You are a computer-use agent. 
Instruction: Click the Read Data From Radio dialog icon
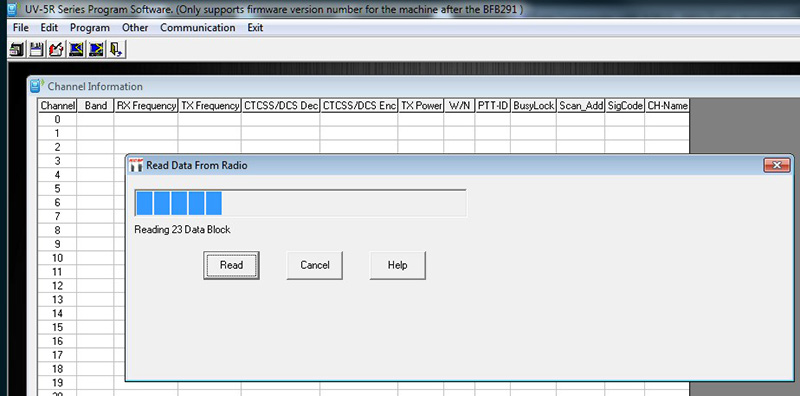click(x=136, y=165)
